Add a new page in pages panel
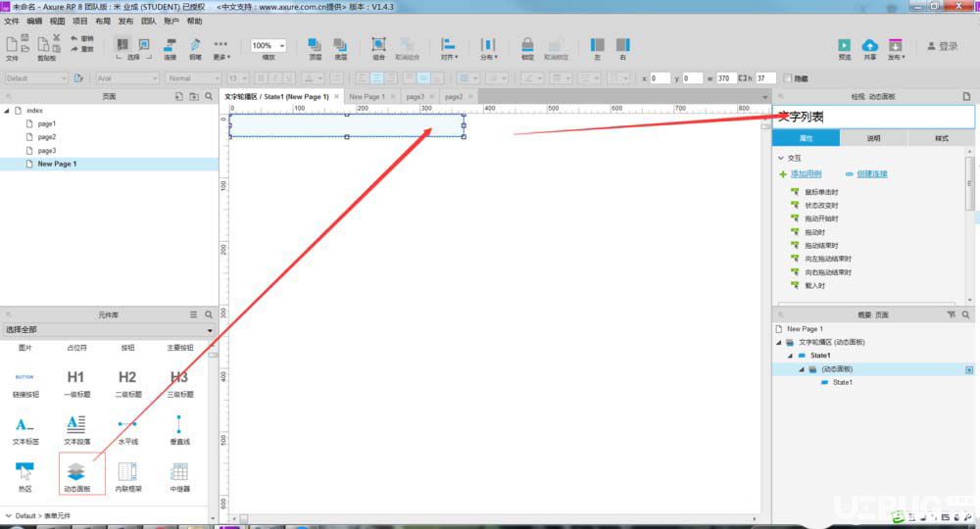Image resolution: width=980 pixels, height=529 pixels. tap(178, 96)
